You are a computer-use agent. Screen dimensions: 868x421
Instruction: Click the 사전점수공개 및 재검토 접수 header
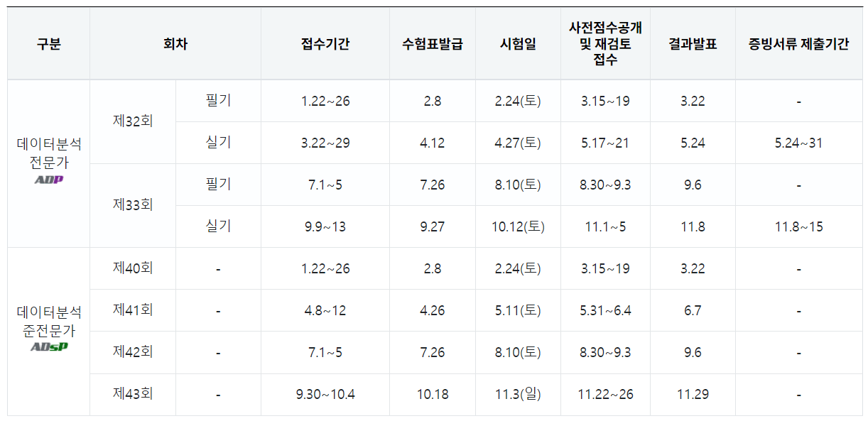click(606, 44)
